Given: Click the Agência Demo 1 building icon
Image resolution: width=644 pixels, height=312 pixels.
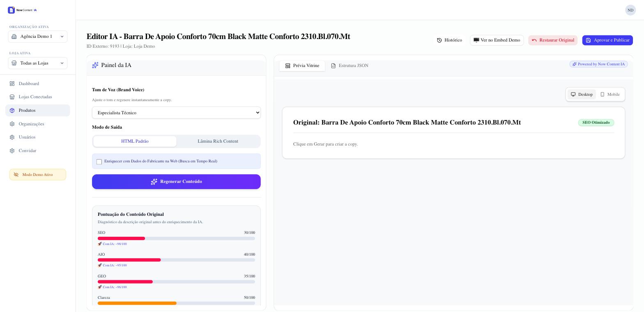Looking at the screenshot, I should pos(14,37).
